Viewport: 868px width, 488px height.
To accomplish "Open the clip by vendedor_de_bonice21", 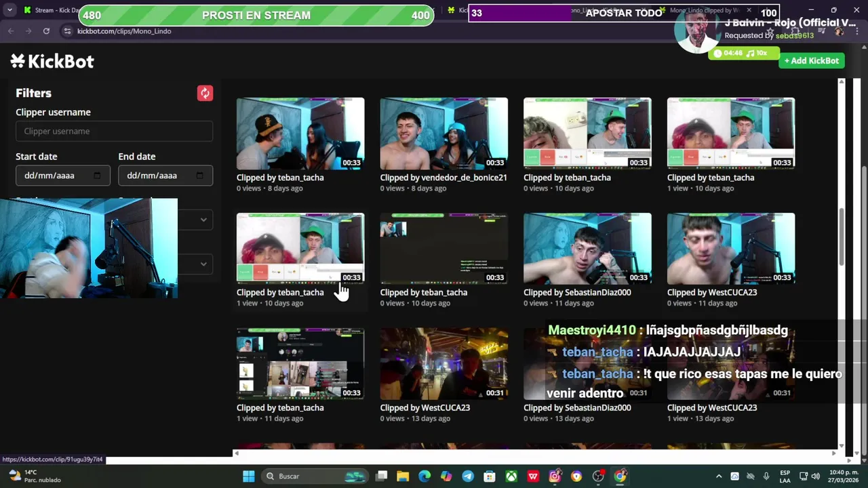I will (443, 133).
